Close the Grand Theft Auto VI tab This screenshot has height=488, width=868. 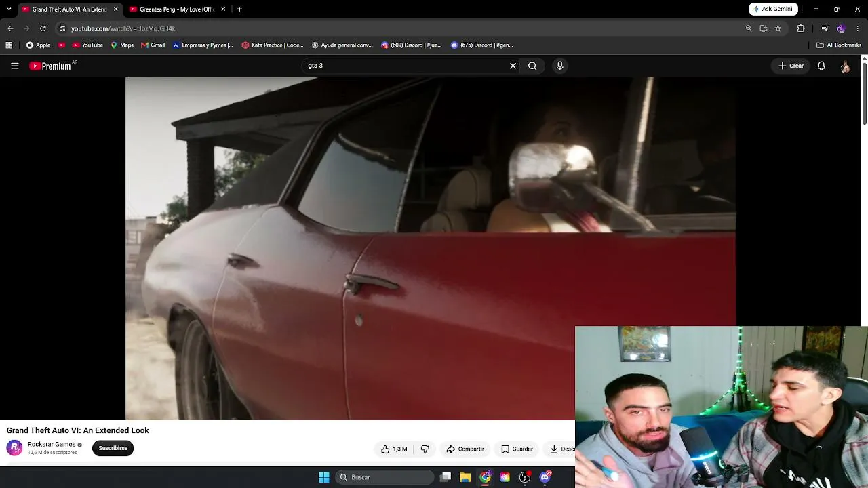115,9
